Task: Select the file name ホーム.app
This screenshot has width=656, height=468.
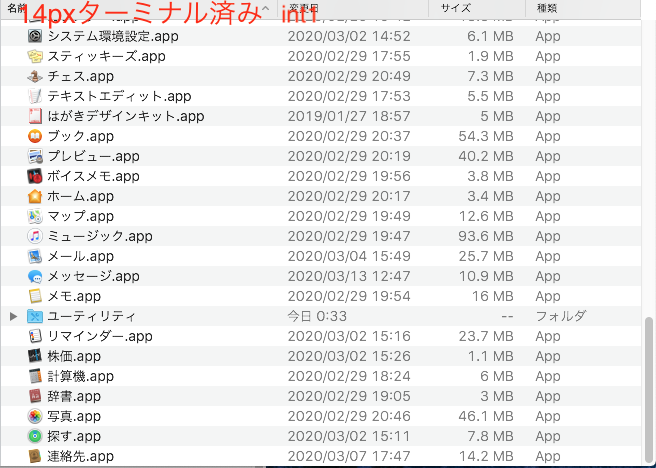Action: 80,196
